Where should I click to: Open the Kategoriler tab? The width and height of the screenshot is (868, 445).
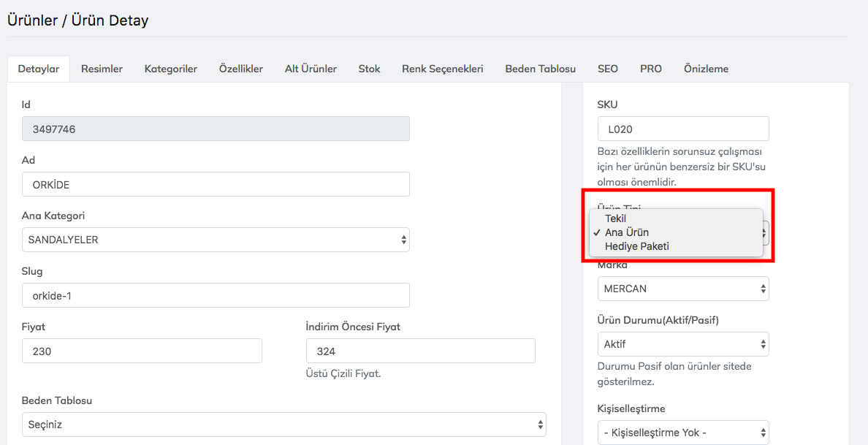click(x=170, y=69)
